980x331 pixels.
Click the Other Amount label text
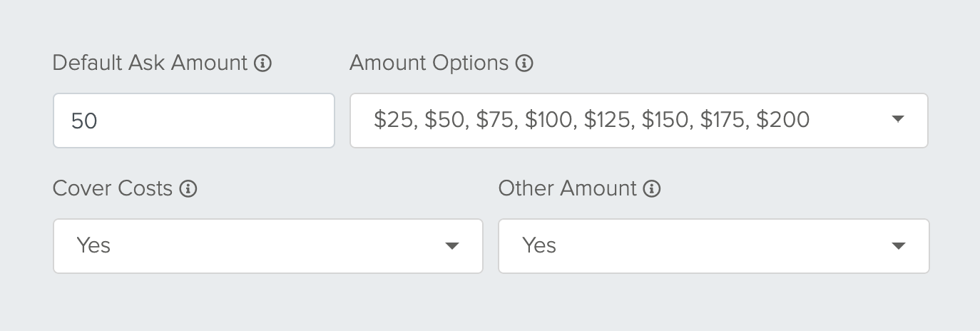coord(568,188)
